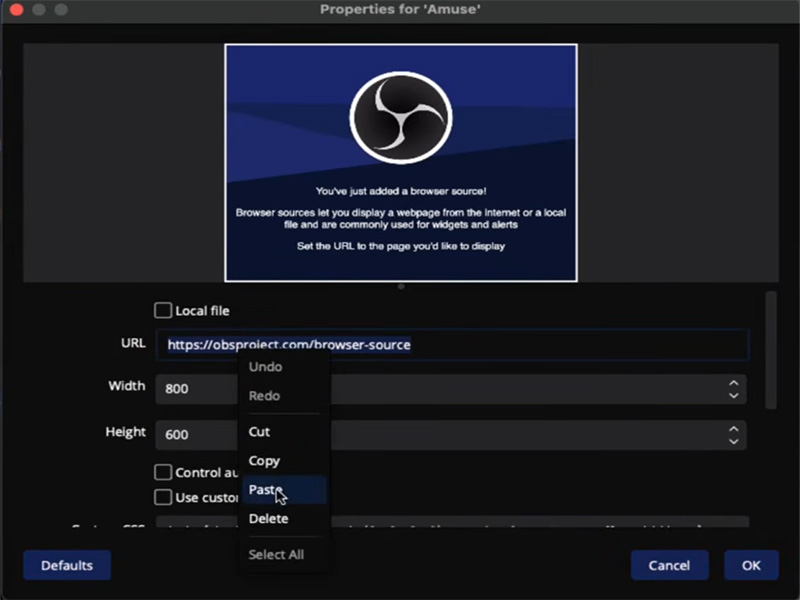This screenshot has height=600, width=800.
Task: Increase Width with the up stepper arrow
Action: [x=734, y=383]
